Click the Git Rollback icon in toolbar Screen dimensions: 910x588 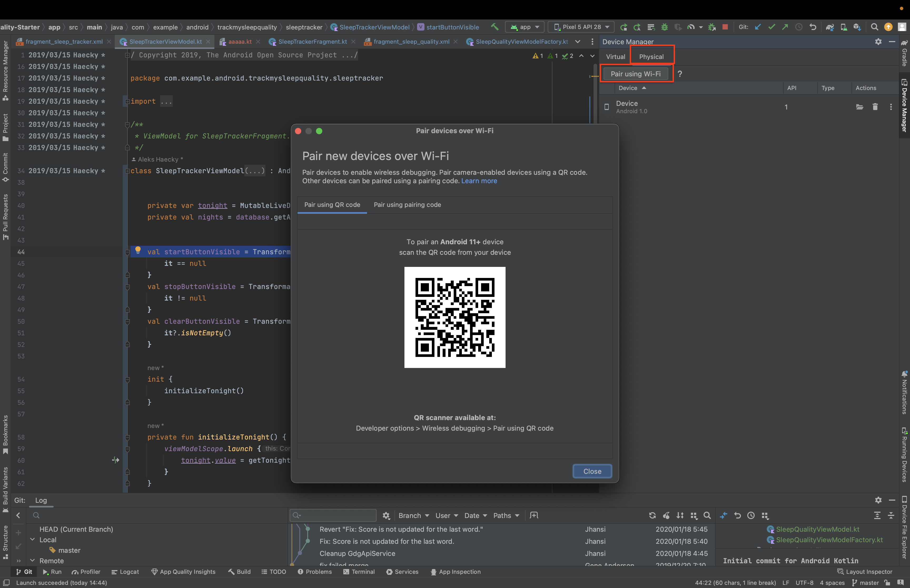(813, 27)
